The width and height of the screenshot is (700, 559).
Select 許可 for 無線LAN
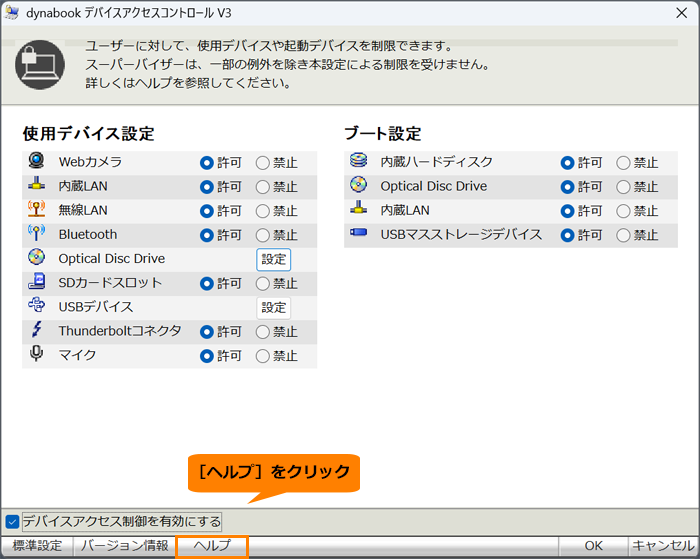pos(207,211)
